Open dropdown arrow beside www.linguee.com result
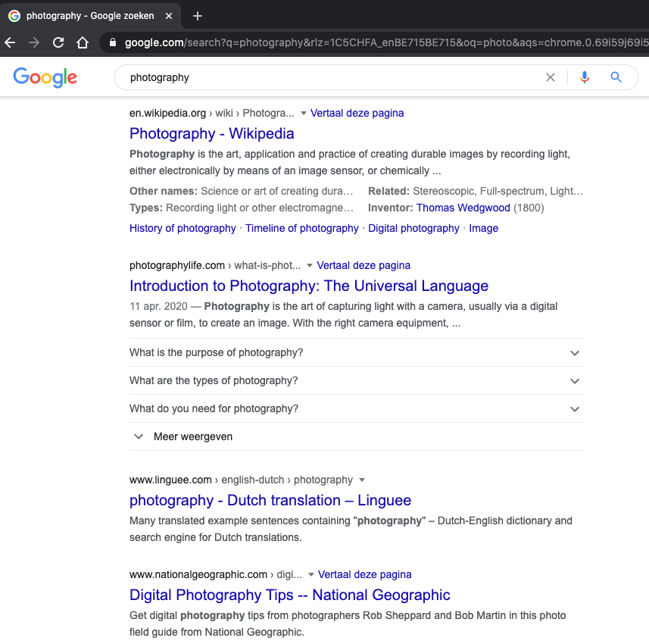This screenshot has width=649, height=644. [362, 480]
